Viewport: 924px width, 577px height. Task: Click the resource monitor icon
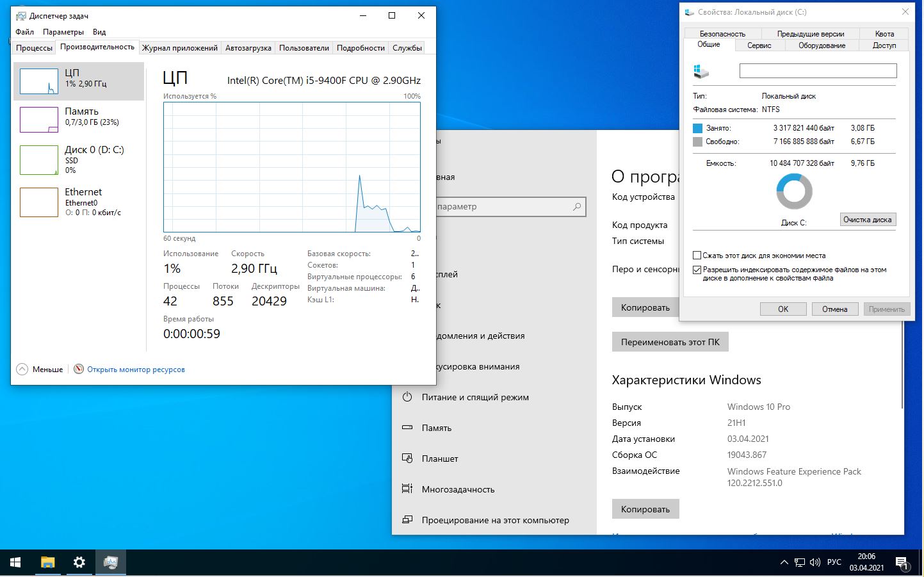[79, 370]
